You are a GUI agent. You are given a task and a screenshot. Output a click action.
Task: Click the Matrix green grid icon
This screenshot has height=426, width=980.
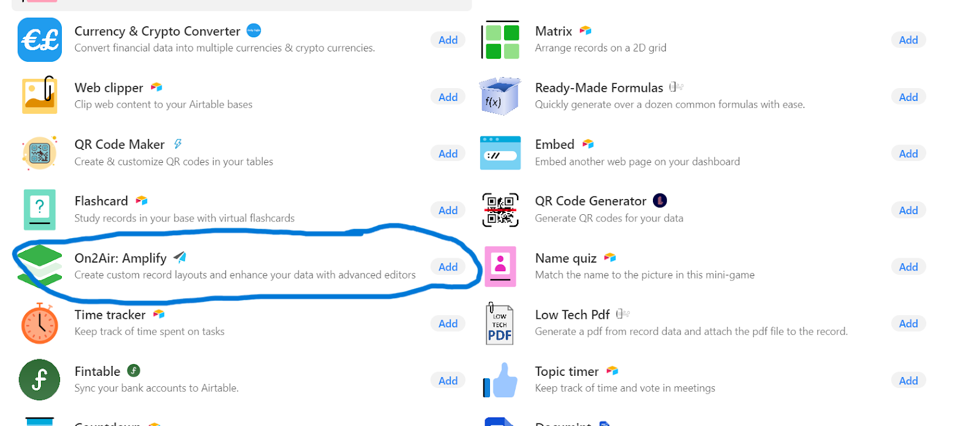coord(500,40)
